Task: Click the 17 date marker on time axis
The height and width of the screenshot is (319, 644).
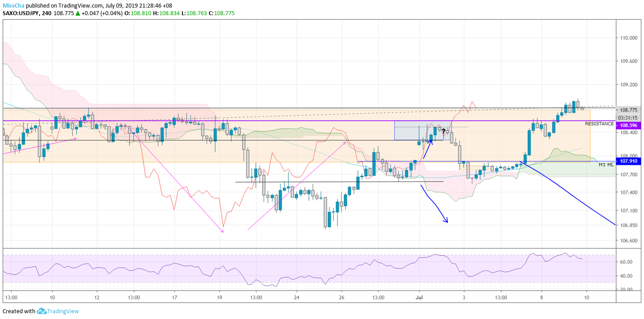Action: click(174, 297)
